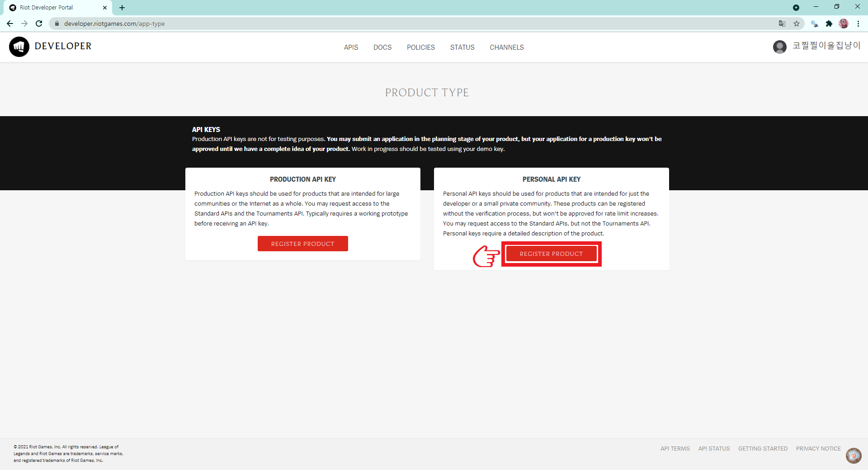
Task: Click the user avatar icon in header
Action: 780,47
